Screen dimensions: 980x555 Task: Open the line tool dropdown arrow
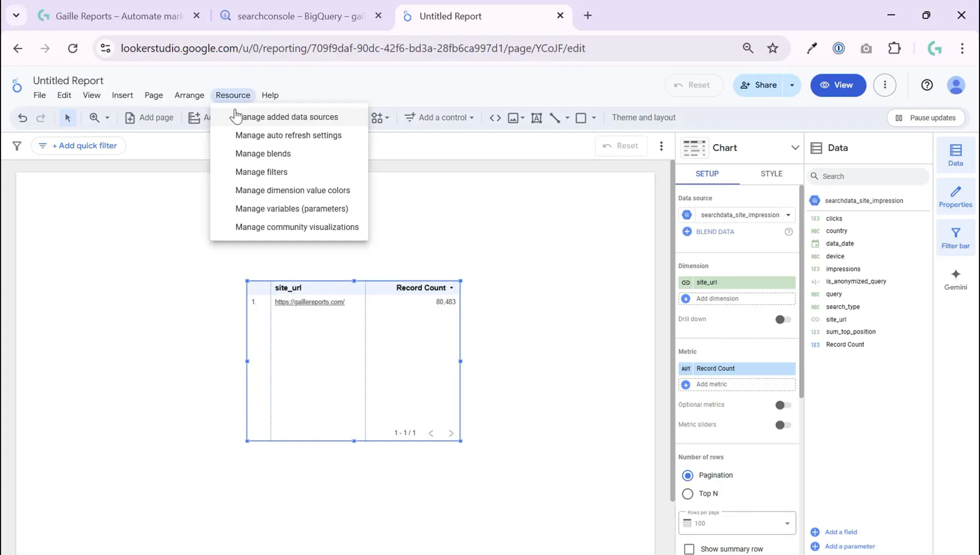point(567,118)
